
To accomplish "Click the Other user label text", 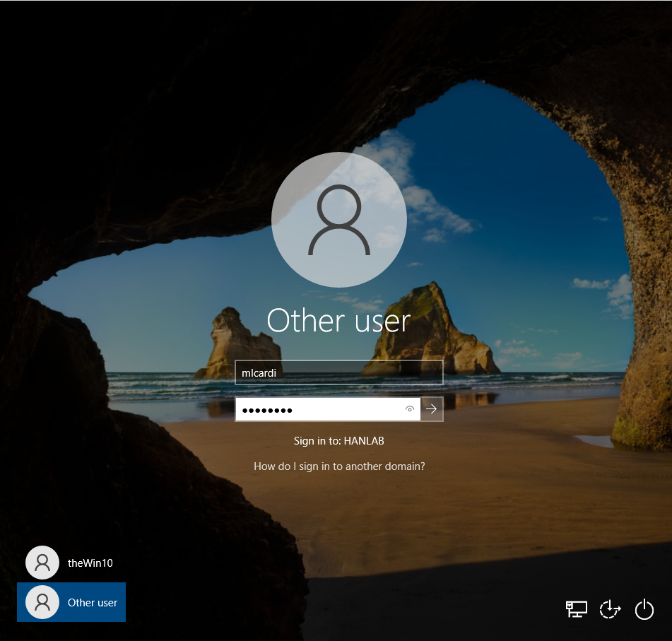I will [93, 602].
